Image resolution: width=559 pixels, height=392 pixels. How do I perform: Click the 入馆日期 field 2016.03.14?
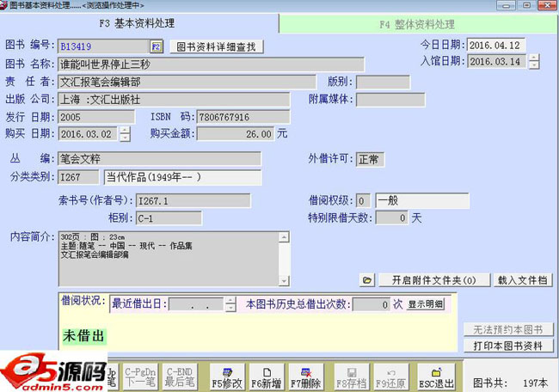496,61
